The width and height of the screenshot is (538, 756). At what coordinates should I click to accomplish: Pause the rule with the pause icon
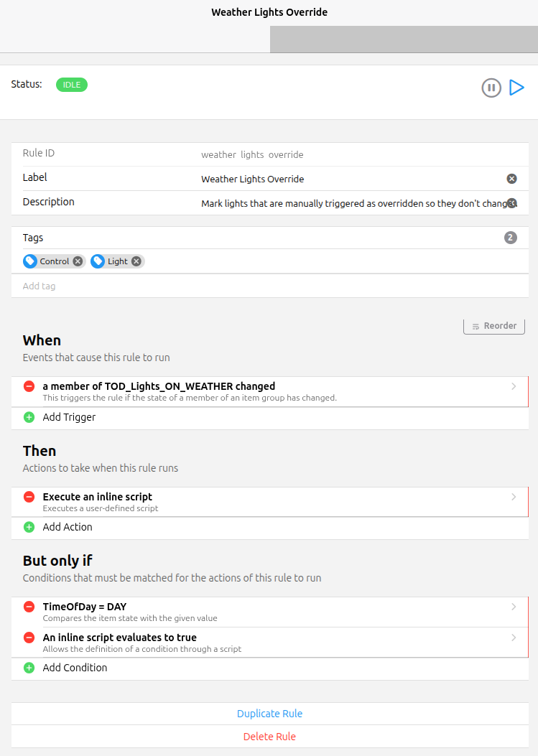point(491,88)
